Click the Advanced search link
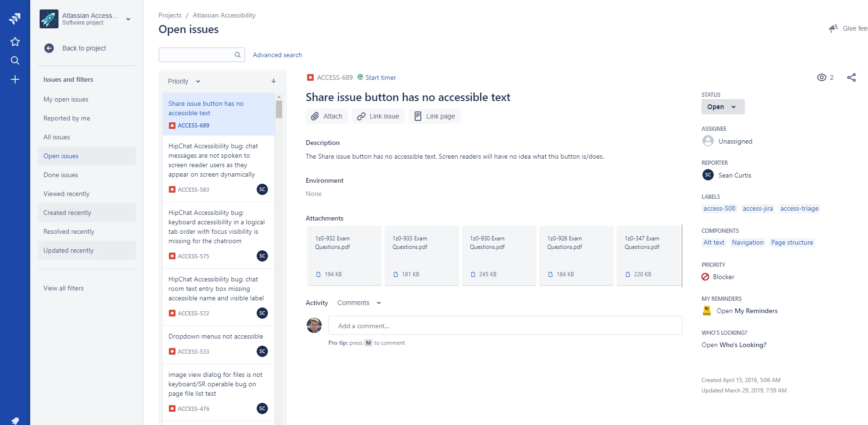Viewport: 868px width, 425px height. click(x=277, y=55)
